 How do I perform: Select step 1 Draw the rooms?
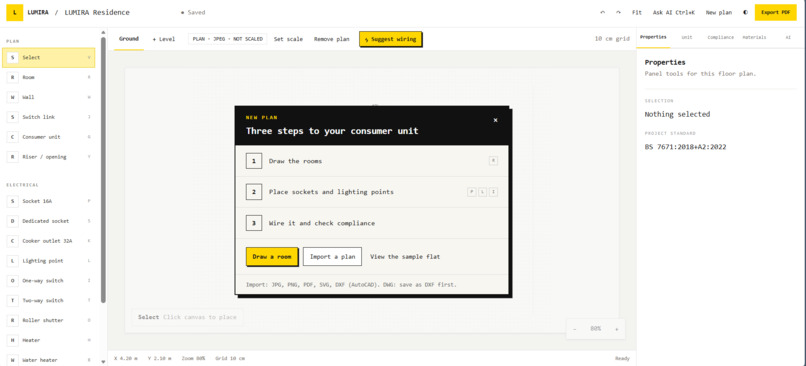point(372,161)
